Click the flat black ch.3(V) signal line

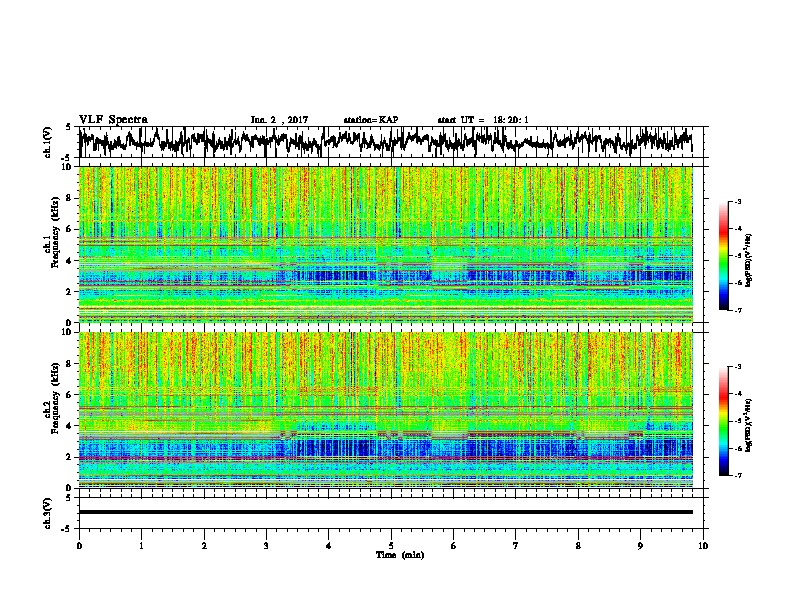tap(385, 512)
